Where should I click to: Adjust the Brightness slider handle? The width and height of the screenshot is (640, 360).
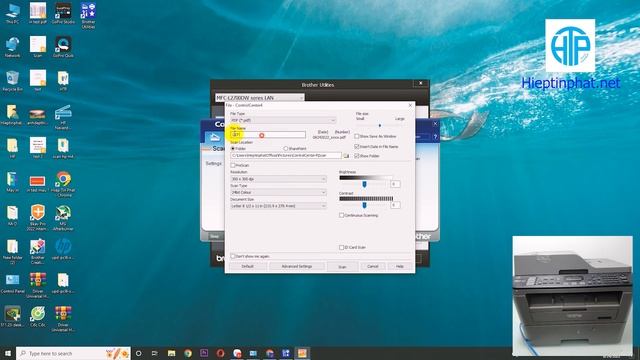(364, 184)
